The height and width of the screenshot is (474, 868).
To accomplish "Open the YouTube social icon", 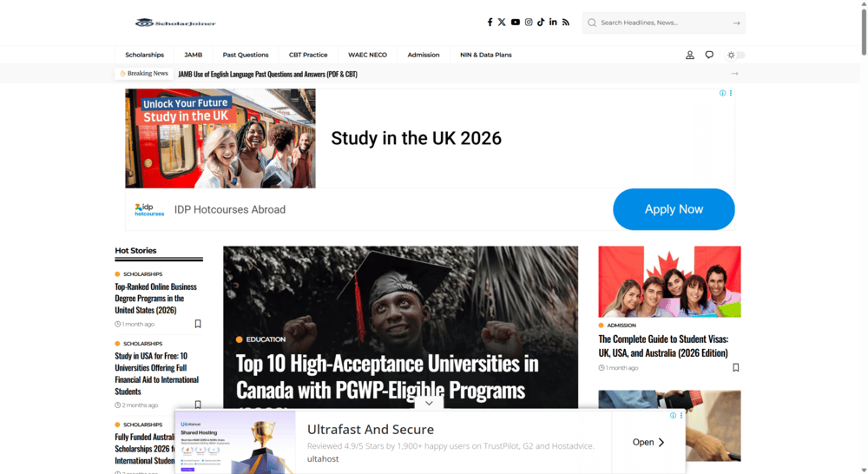I will (x=516, y=23).
